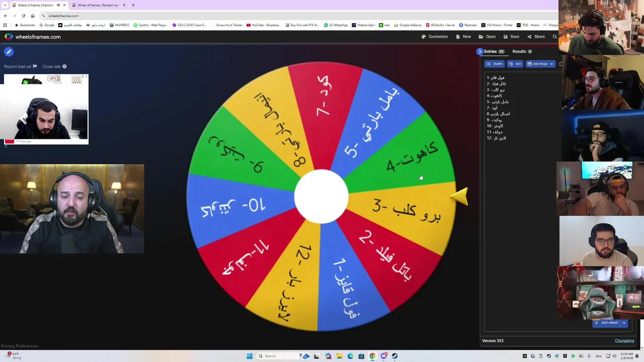Click the Add image button
Viewport: 644px width, 362px height.
coord(537,64)
